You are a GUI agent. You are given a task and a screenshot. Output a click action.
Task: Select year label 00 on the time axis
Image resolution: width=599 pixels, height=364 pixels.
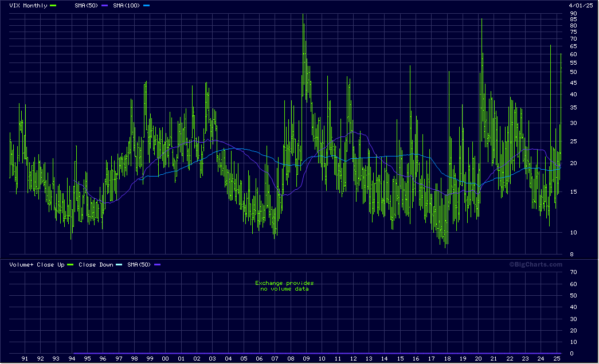(166, 358)
